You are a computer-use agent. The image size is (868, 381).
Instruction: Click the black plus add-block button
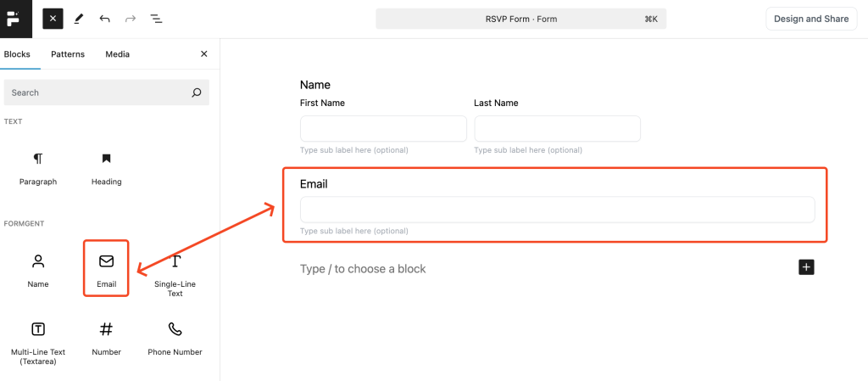pyautogui.click(x=807, y=267)
